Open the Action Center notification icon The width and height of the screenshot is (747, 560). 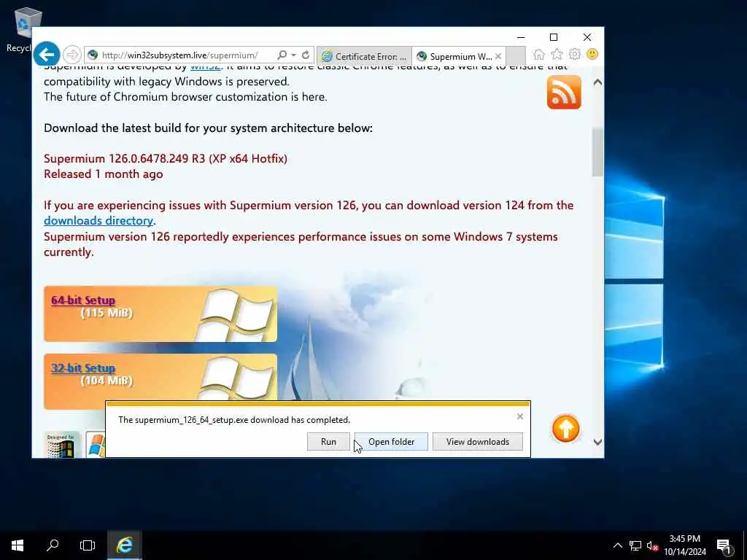(x=724, y=546)
